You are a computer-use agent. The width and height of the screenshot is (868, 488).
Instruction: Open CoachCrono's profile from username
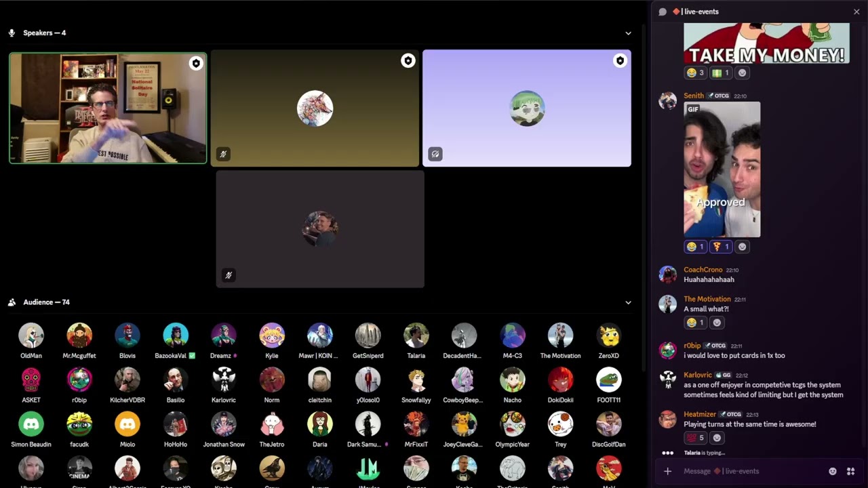[703, 270]
